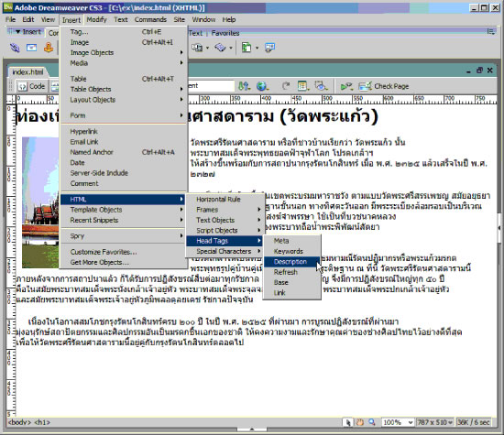The width and height of the screenshot is (504, 435).
Task: Choose Description from Head Tags submenu
Action: [291, 262]
